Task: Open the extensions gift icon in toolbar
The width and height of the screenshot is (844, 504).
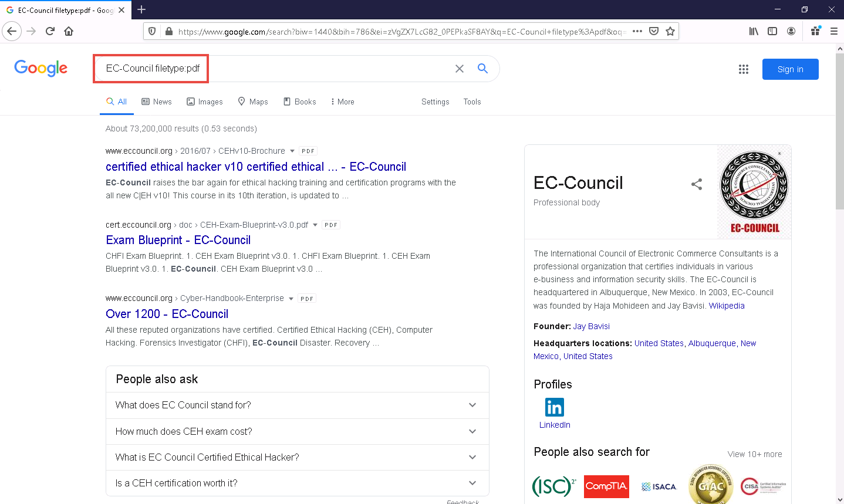Action: [x=815, y=31]
